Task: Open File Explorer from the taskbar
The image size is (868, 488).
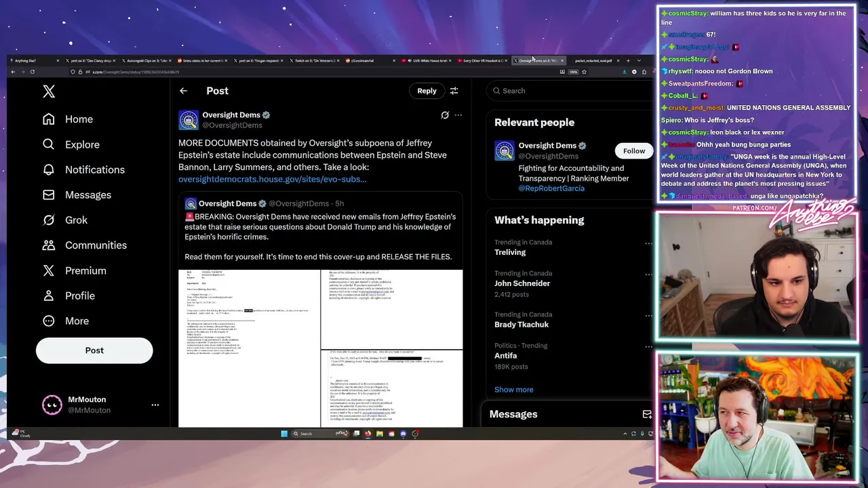Action: [x=380, y=434]
